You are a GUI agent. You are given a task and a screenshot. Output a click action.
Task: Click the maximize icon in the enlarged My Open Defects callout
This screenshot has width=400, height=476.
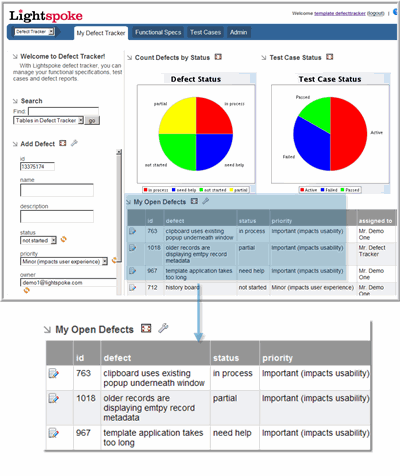point(146,328)
